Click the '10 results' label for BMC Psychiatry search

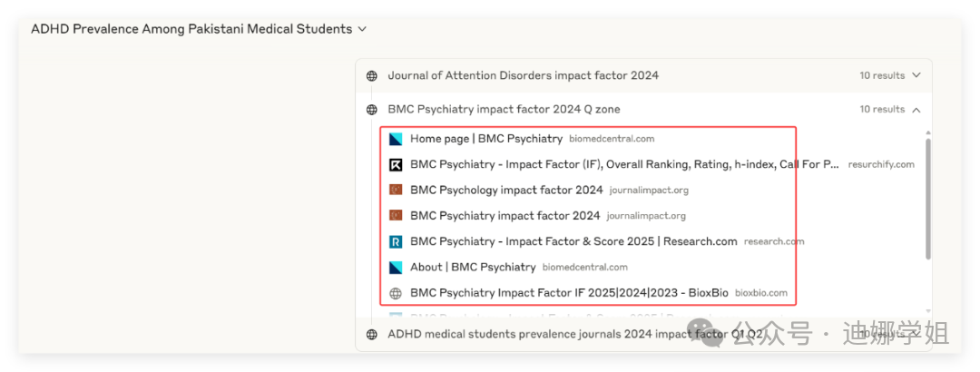pyautogui.click(x=882, y=110)
